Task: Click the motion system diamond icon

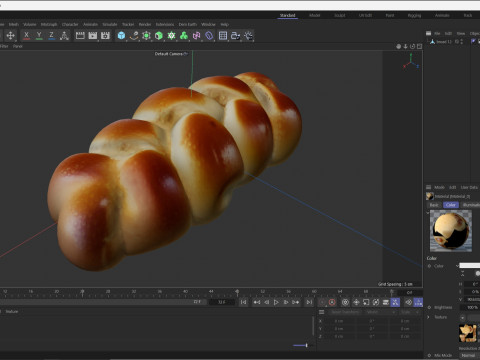Action: [409, 302]
